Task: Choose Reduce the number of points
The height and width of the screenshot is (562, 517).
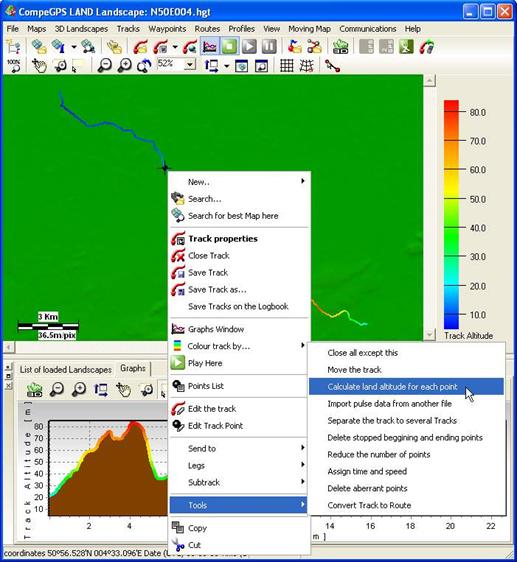Action: click(406, 454)
